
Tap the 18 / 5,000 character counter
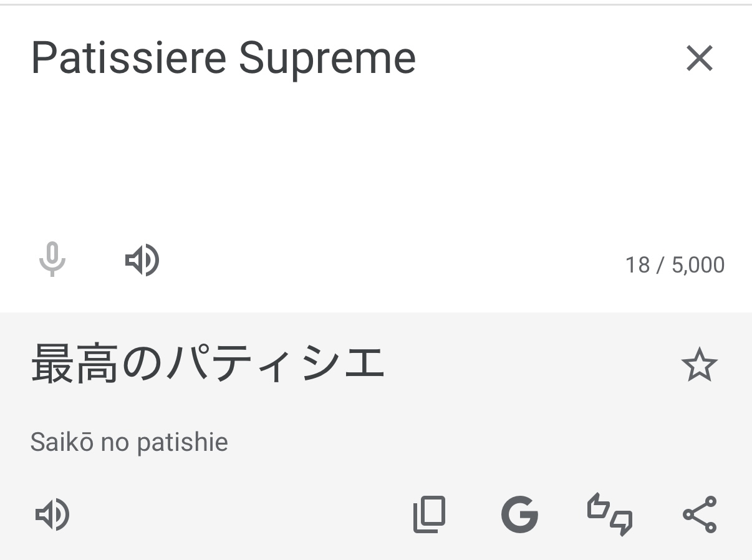[x=675, y=265]
